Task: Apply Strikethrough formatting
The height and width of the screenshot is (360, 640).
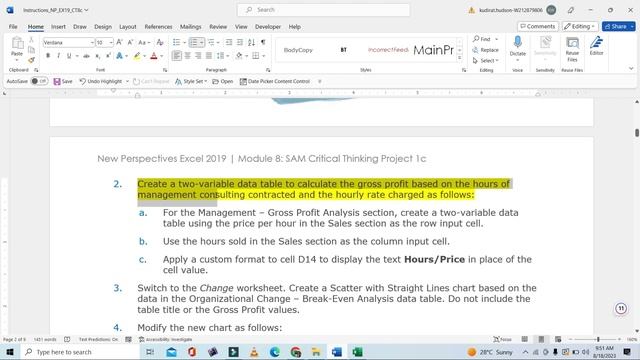Action: [x=86, y=56]
